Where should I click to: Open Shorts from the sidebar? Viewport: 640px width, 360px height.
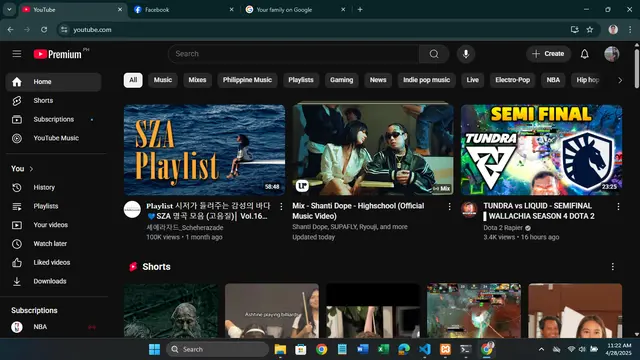coord(53,100)
